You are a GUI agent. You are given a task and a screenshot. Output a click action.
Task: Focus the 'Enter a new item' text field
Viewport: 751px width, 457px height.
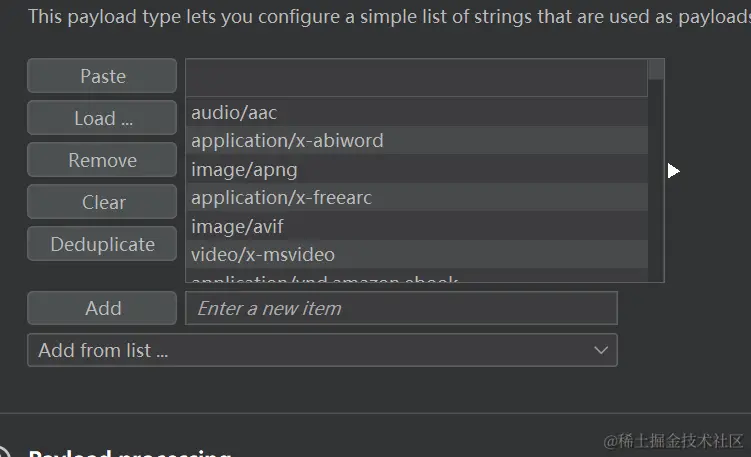401,308
